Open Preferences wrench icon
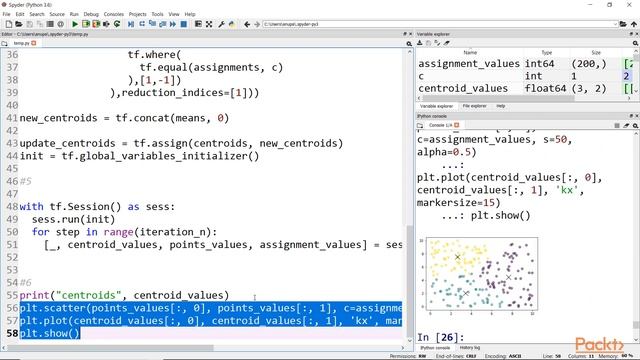Image resolution: width=640 pixels, height=360 pixels. click(221, 24)
